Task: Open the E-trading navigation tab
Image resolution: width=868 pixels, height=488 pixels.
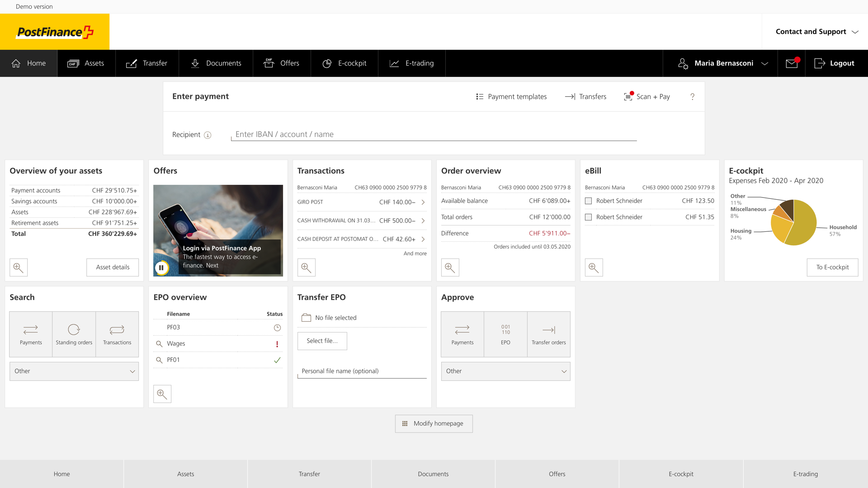Action: (x=412, y=63)
